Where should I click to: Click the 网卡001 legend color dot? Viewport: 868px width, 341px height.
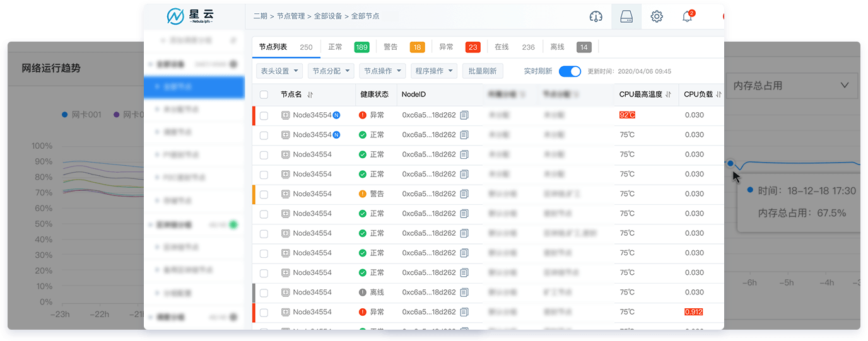(x=65, y=115)
